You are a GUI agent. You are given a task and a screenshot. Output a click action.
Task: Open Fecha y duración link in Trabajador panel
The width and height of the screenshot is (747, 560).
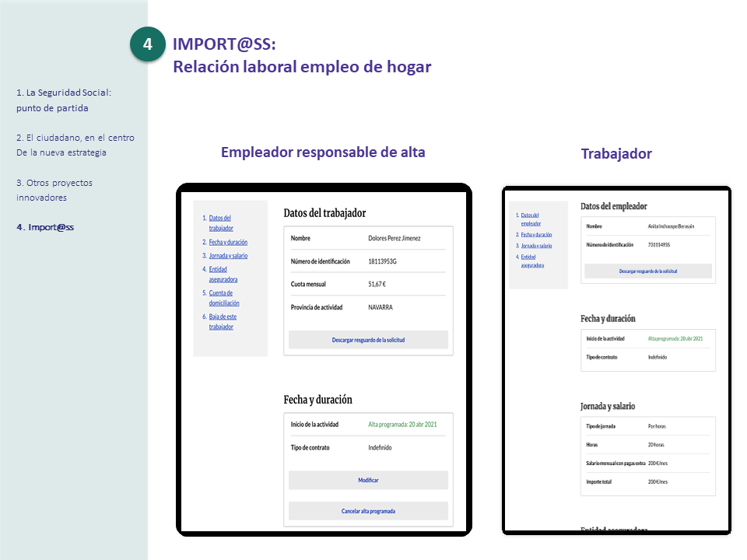point(536,234)
